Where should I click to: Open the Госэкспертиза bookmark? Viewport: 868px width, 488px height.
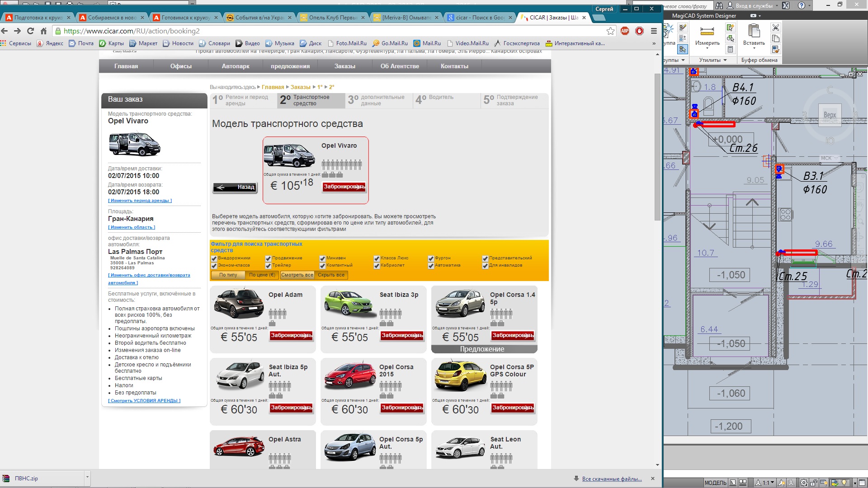coord(516,43)
